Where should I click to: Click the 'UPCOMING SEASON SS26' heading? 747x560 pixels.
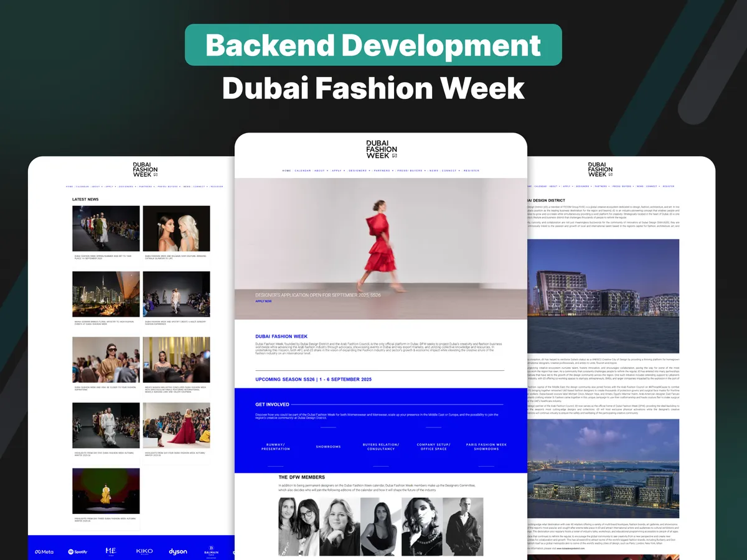(x=313, y=379)
